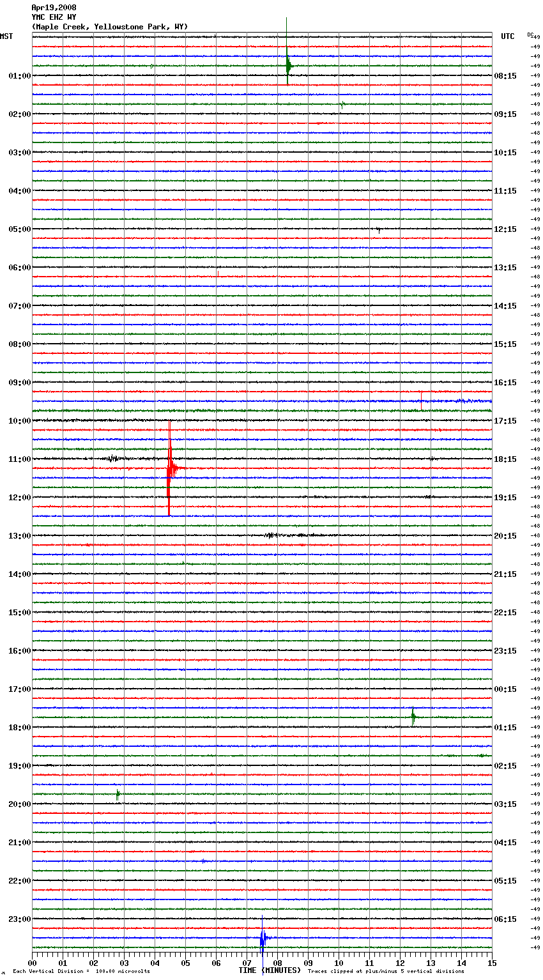Click the "17:00" MST row label

point(19,689)
